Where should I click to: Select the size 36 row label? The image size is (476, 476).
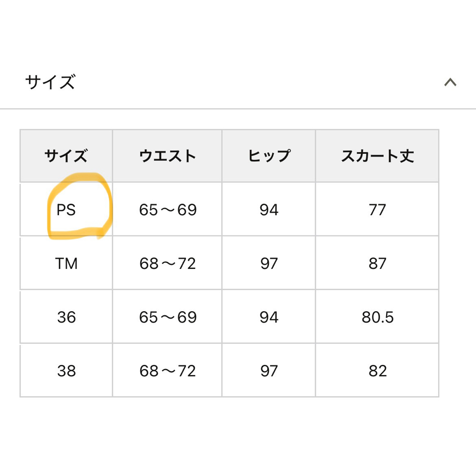coord(66,317)
